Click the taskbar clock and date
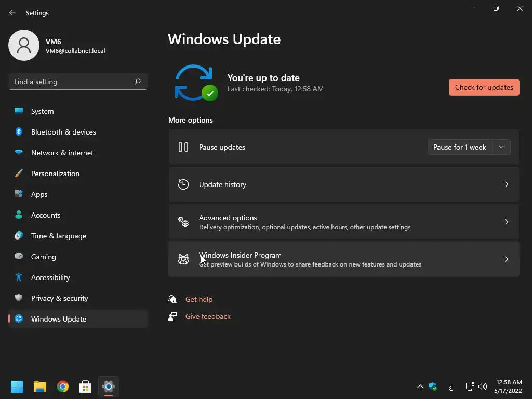 tap(508, 387)
